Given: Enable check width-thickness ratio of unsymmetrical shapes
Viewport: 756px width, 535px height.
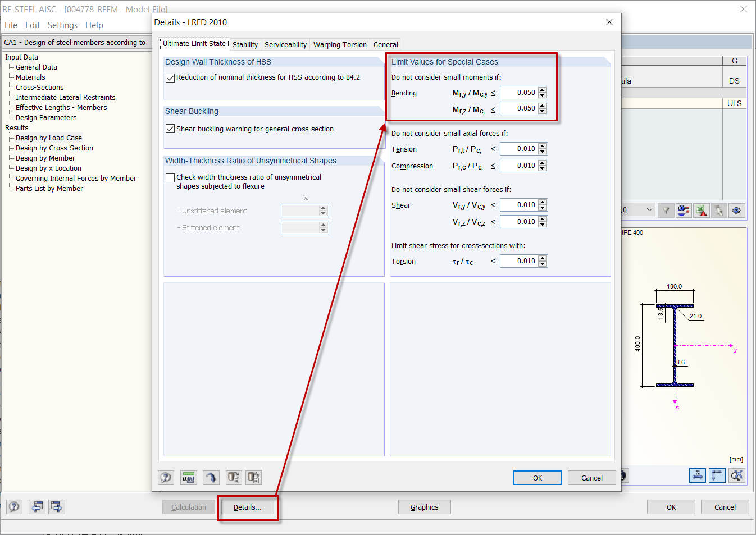Looking at the screenshot, I should click(170, 177).
